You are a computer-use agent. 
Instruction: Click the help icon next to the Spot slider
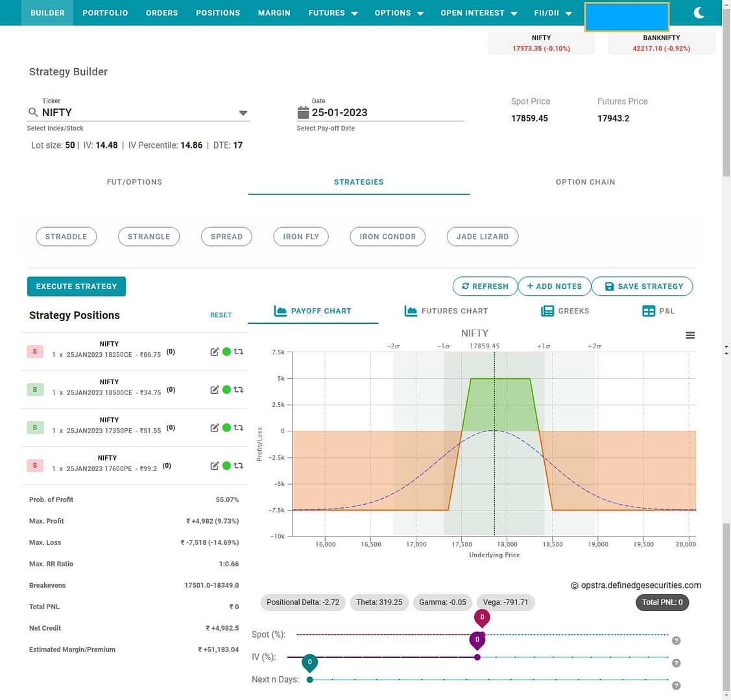coord(676,640)
